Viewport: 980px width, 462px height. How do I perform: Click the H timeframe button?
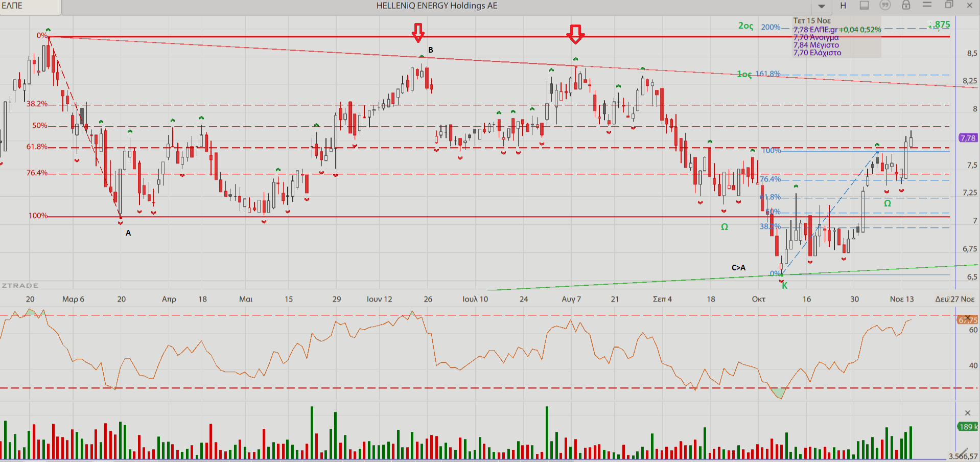click(x=843, y=6)
